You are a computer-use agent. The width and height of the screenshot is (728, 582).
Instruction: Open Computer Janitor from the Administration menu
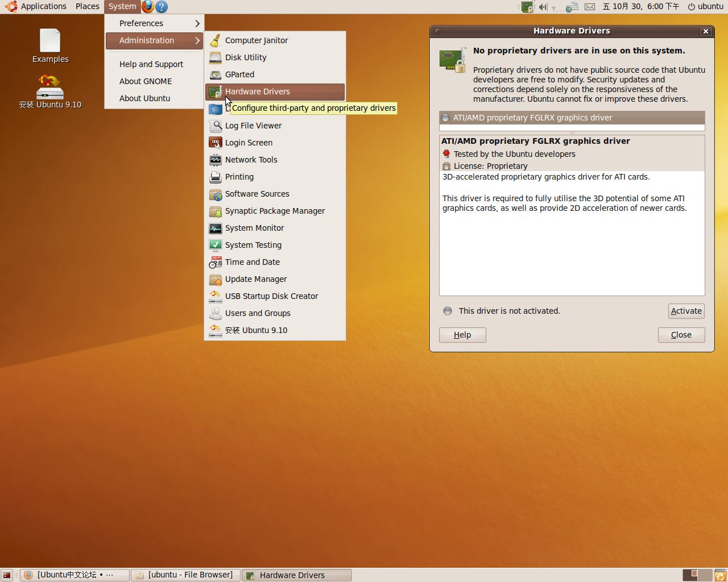coord(275,40)
